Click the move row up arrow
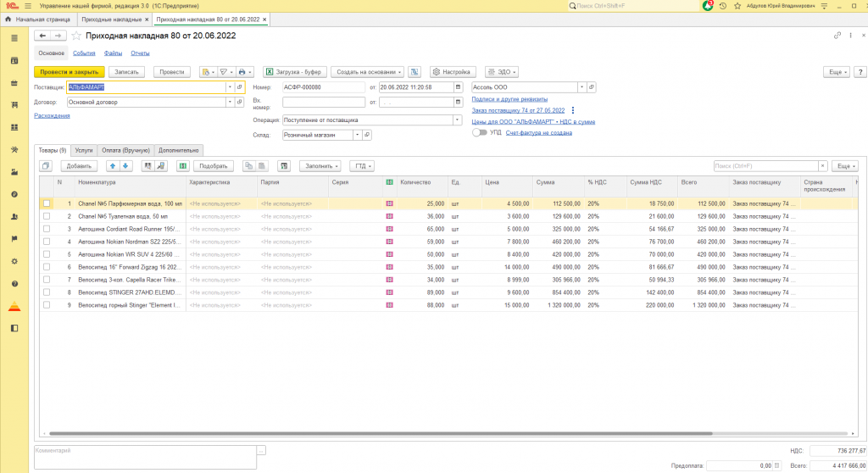This screenshot has height=473, width=868. pos(112,165)
